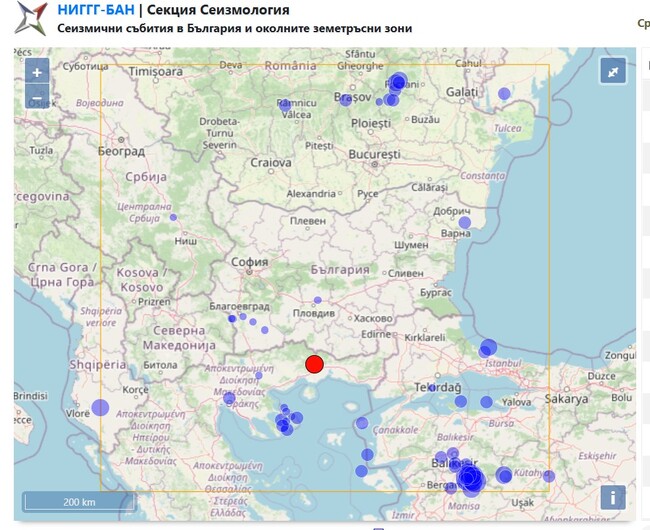
Task: Open map attribution info button
Action: [x=612, y=497]
